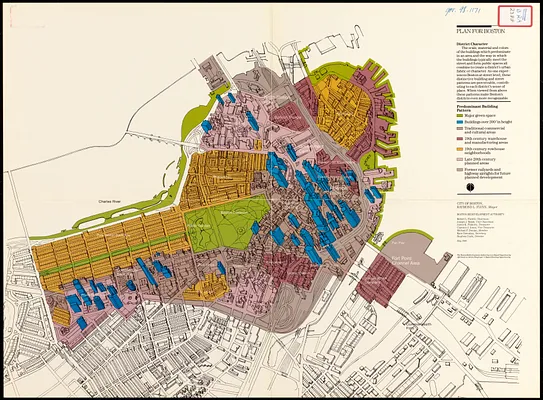Click the black round emblem below legend

click(470, 187)
